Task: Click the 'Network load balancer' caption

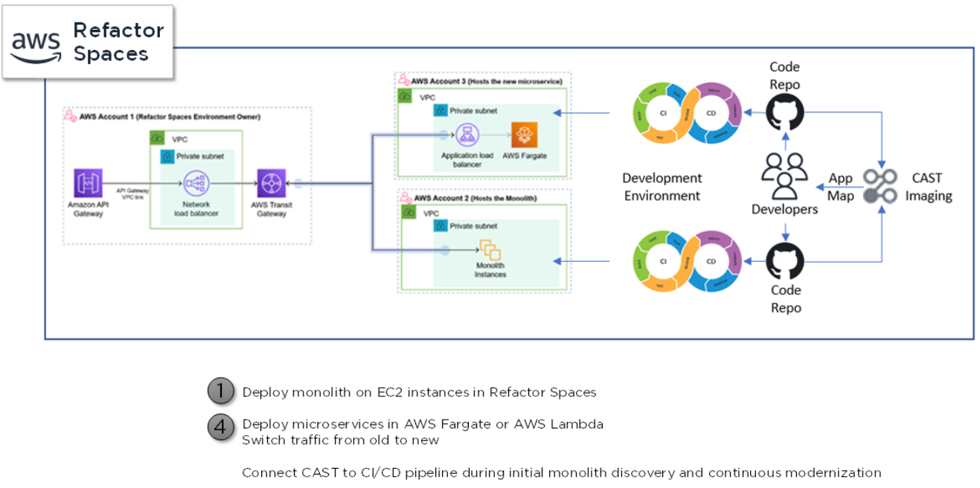Action: click(197, 209)
